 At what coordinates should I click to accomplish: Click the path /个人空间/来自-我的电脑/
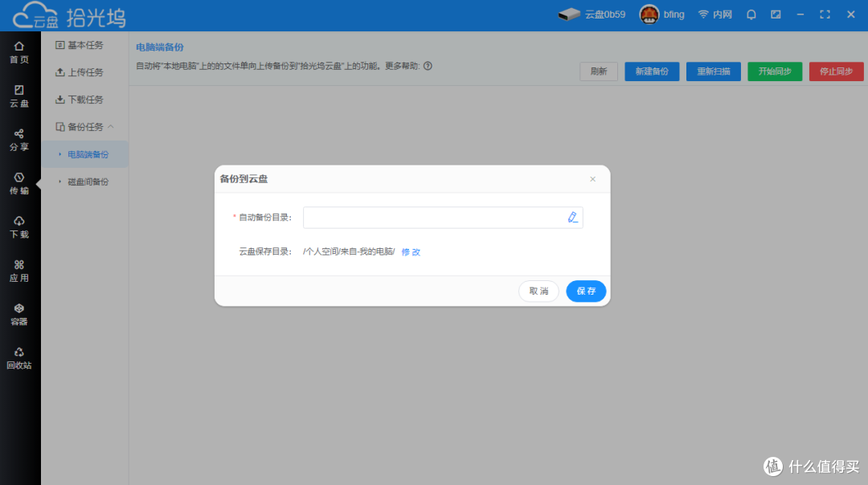[349, 251]
